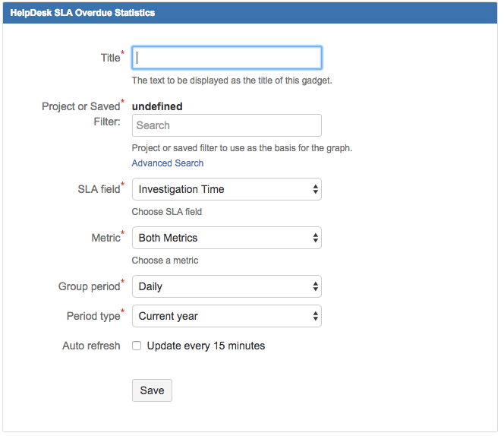Click the 'Project or Saved Filter' label
The image size is (504, 436).
pyautogui.click(x=81, y=114)
